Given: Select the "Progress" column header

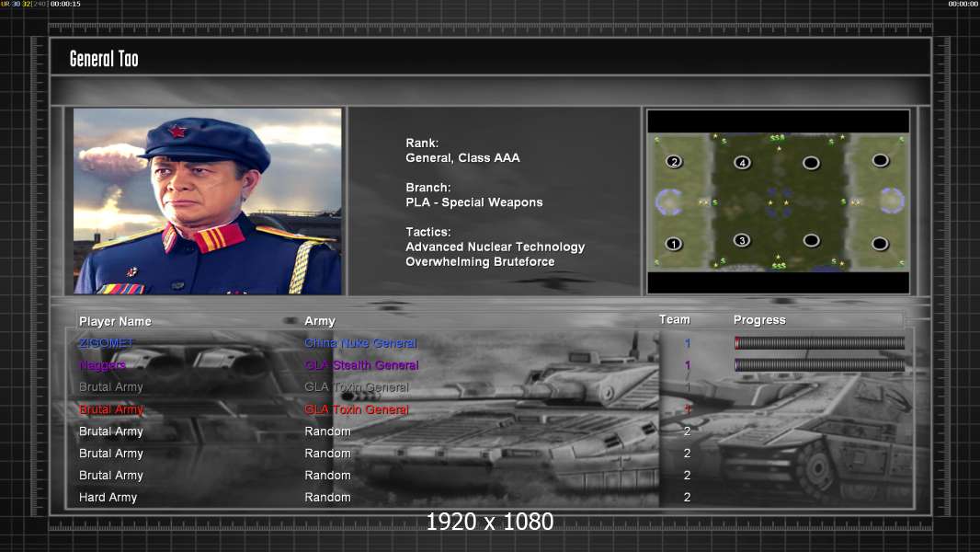Looking at the screenshot, I should [x=759, y=320].
